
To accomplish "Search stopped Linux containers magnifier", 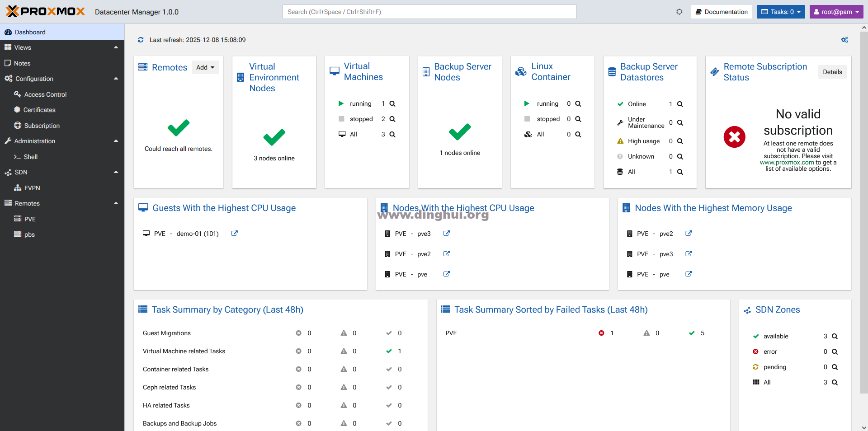I will point(578,119).
